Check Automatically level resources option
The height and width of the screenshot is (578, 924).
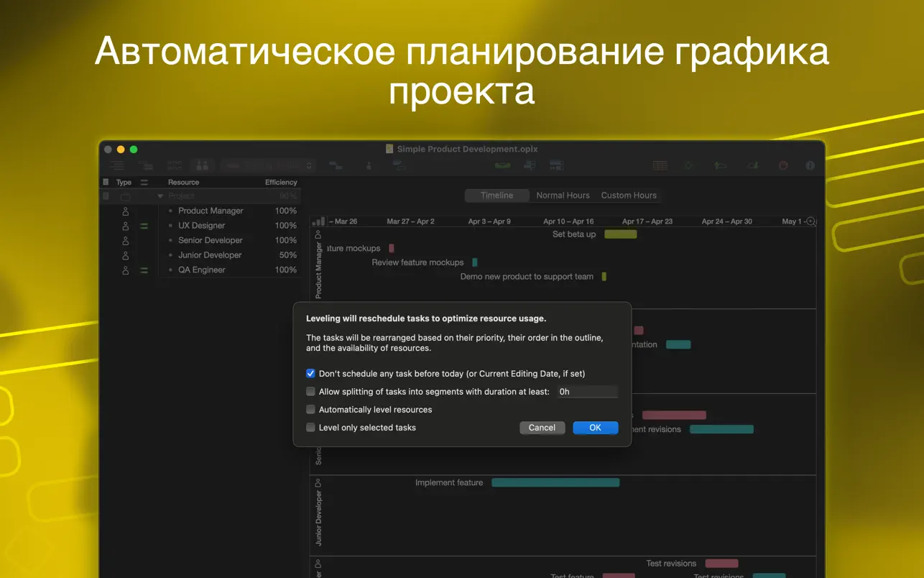(x=310, y=410)
